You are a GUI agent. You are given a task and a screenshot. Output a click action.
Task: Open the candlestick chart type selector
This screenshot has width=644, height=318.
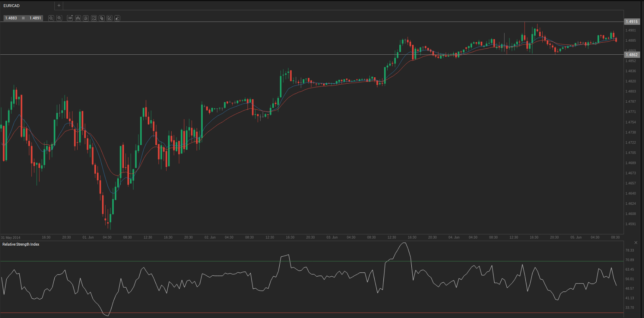pos(78,18)
